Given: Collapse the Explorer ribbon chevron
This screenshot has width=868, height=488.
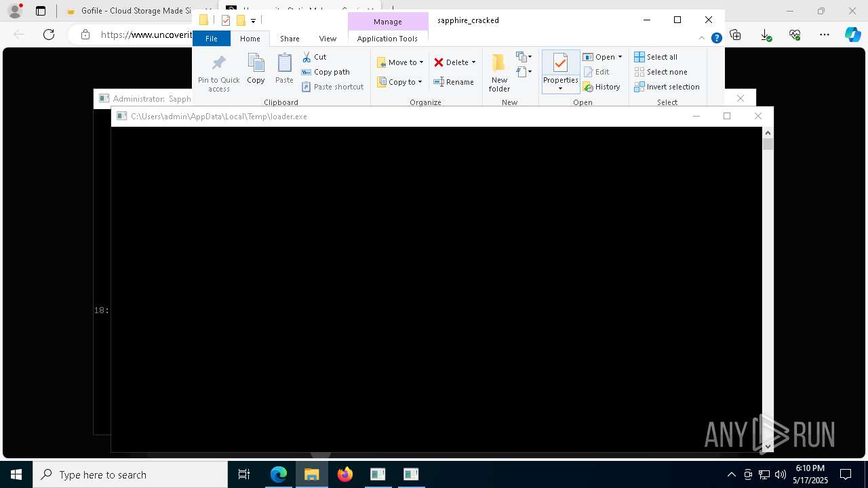Looking at the screenshot, I should click(x=702, y=38).
